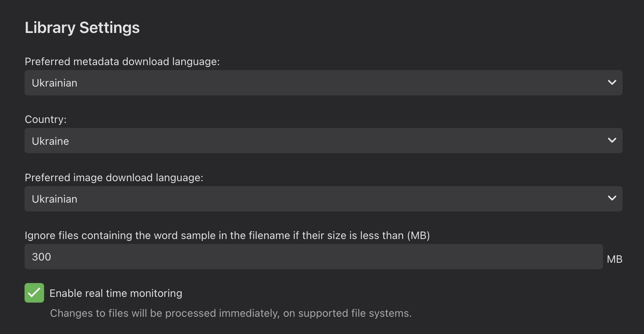Click 'Ukrainian' text in metadata language field
This screenshot has width=644, height=334.
click(x=54, y=83)
